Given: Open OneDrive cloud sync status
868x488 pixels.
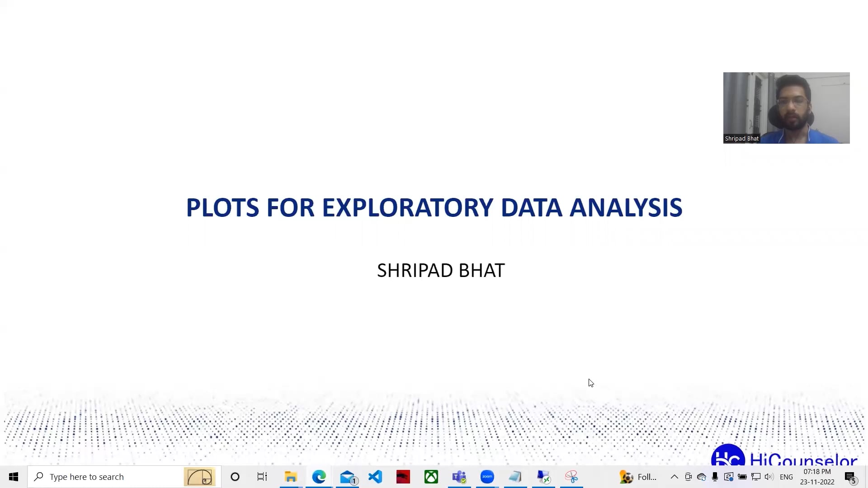Looking at the screenshot, I should point(701,477).
